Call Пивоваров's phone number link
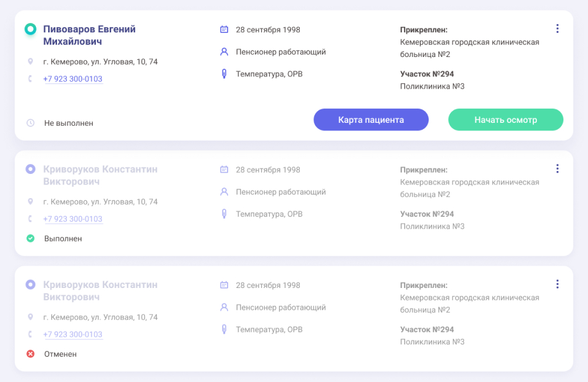 tap(73, 79)
